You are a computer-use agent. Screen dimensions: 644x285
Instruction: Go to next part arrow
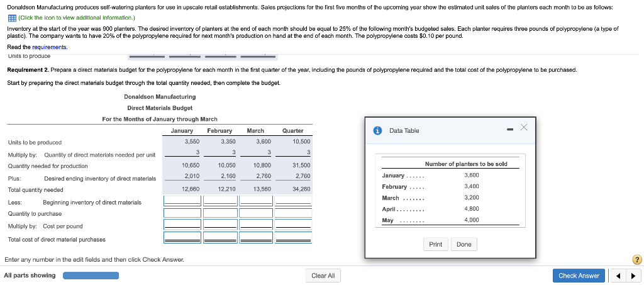click(x=634, y=276)
